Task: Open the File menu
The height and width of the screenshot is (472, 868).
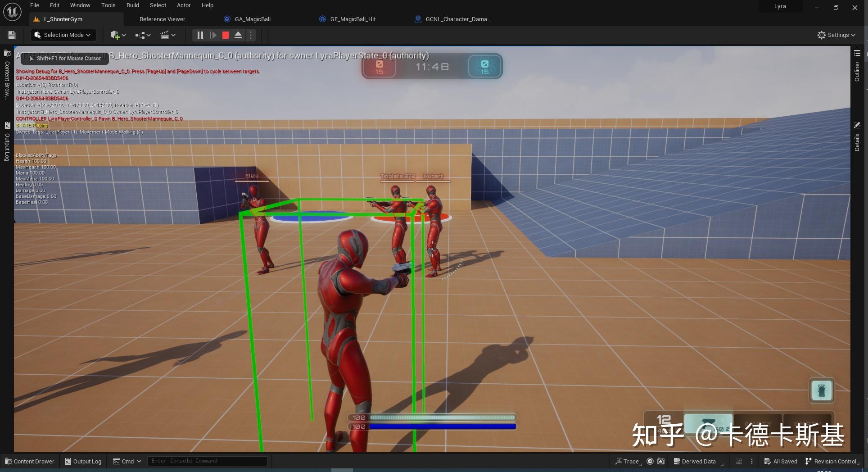Action: (35, 5)
